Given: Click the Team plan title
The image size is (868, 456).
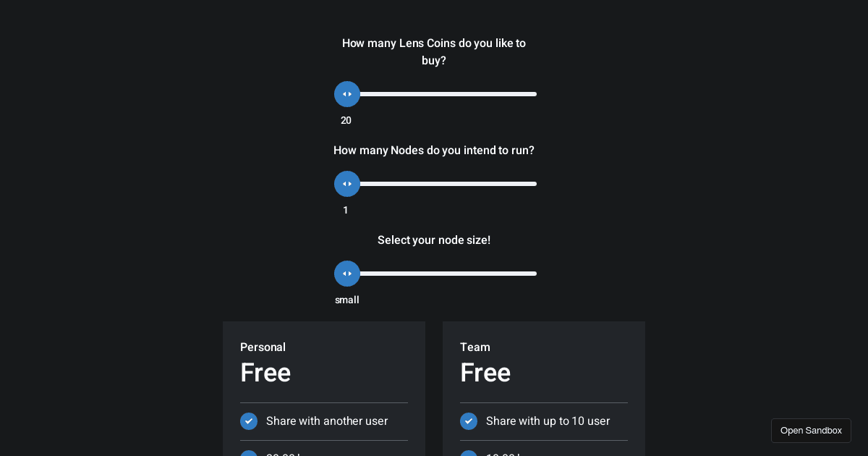Looking at the screenshot, I should [475, 347].
